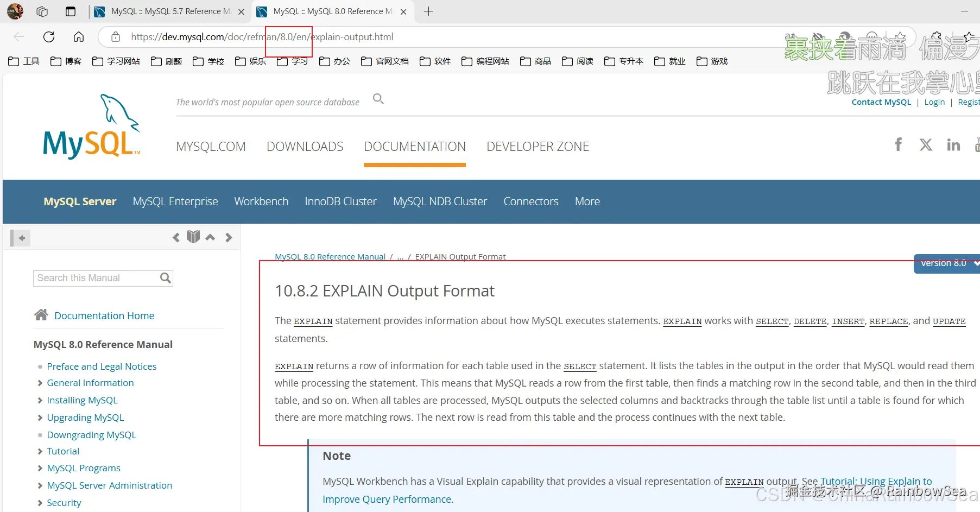
Task: Go to browser home page
Action: [x=79, y=37]
